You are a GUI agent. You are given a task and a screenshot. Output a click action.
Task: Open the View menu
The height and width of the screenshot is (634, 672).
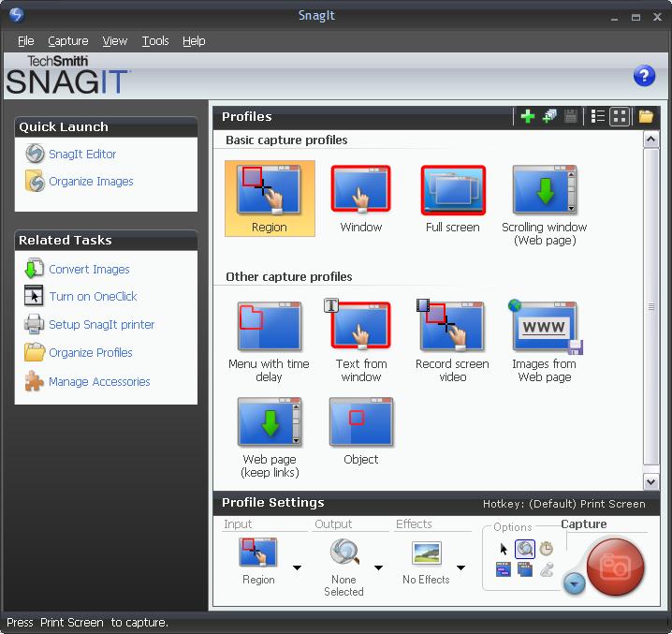point(115,41)
